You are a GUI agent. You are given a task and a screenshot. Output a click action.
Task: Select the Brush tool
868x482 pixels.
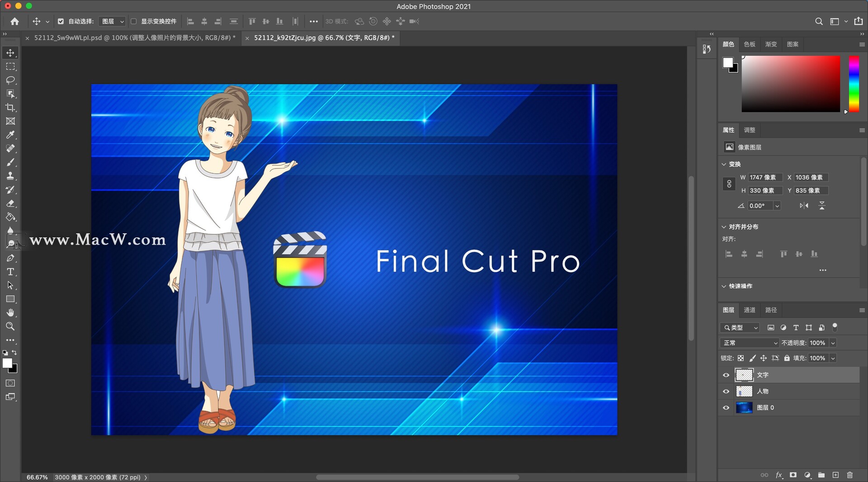click(x=10, y=162)
